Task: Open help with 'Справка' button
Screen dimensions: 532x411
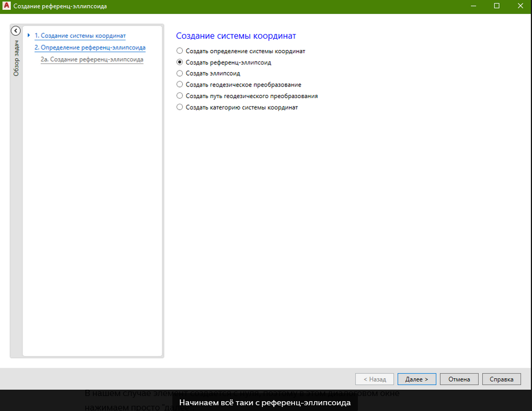Action: click(x=501, y=379)
